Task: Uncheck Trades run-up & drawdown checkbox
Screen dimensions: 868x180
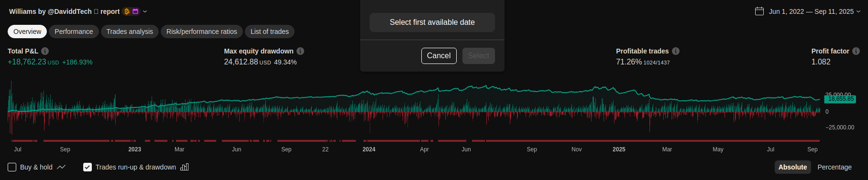Action: tap(88, 167)
